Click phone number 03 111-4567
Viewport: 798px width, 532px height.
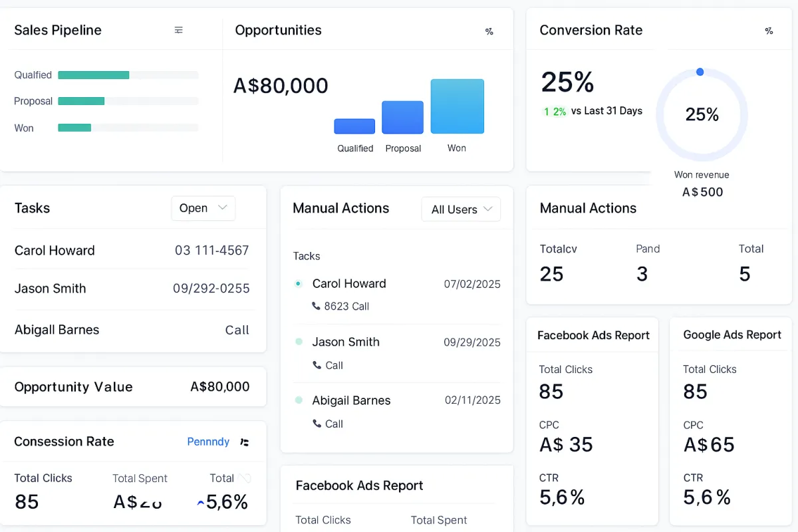point(212,251)
